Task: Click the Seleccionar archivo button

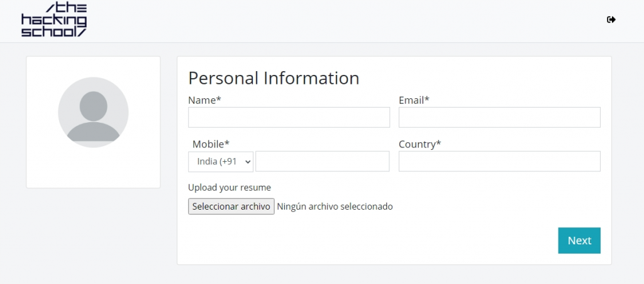Action: pos(231,207)
